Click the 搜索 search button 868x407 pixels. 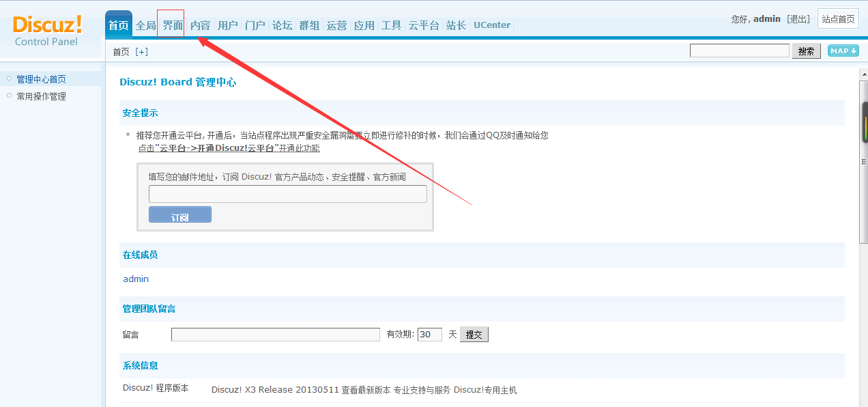(x=806, y=51)
